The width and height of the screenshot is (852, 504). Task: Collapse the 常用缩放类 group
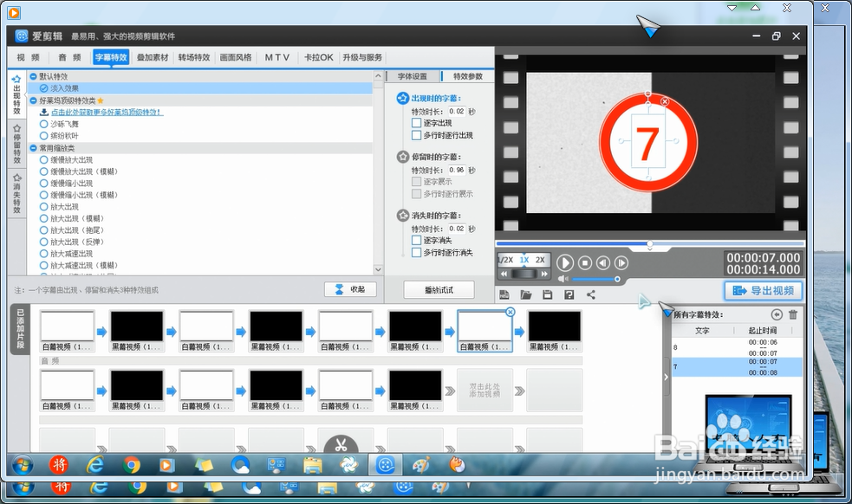coord(33,148)
